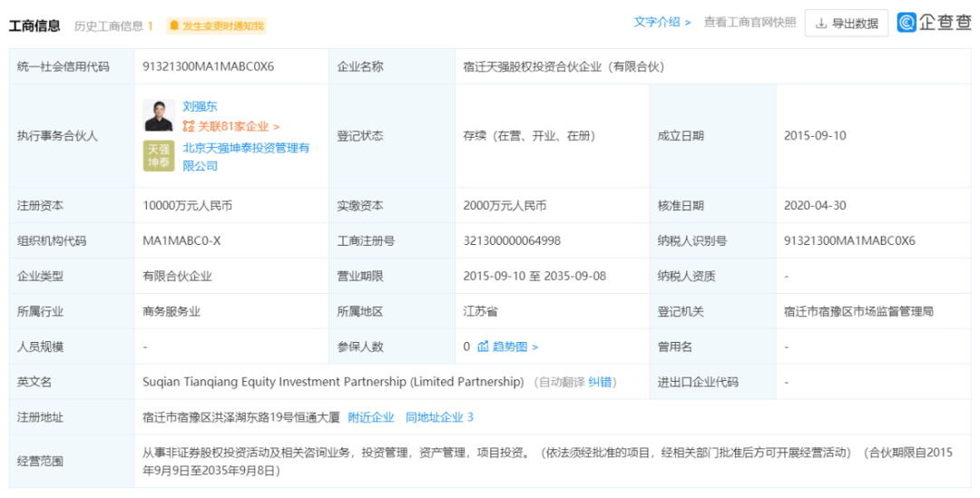Click 查看工商官网快照 link
Viewport: 980px width, 498px height.
point(750,23)
